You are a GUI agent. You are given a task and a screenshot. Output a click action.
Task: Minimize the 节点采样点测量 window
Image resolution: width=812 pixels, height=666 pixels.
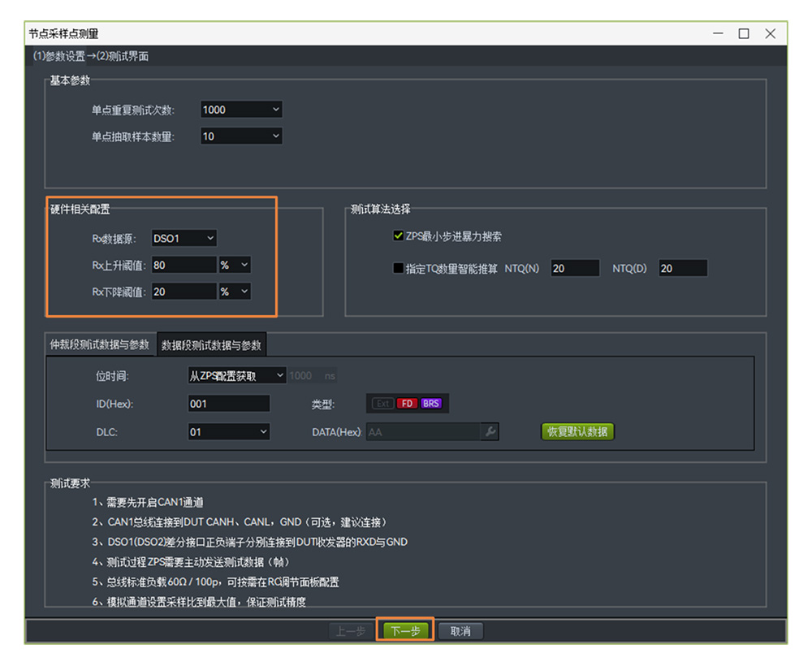(x=718, y=33)
